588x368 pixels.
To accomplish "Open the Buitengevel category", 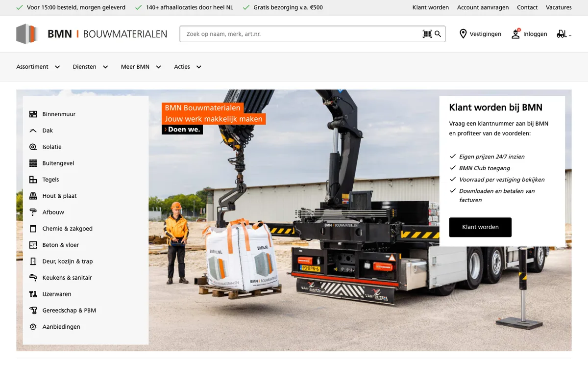I will point(58,163).
